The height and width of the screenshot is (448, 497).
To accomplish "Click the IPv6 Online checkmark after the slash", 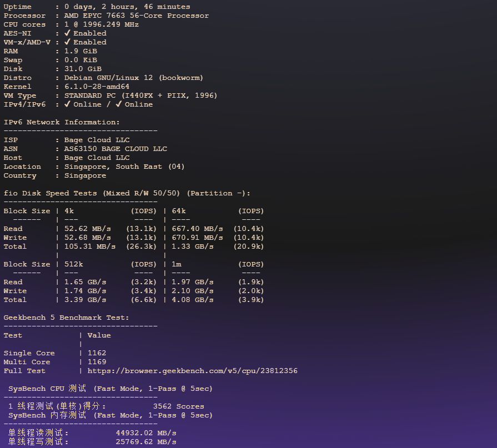I will pos(118,104).
